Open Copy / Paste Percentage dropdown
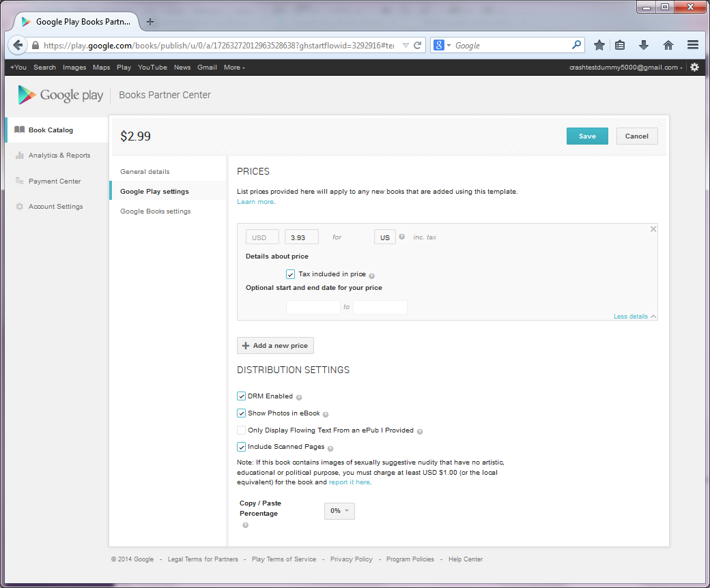Viewport: 710px width, 588px height. [339, 511]
